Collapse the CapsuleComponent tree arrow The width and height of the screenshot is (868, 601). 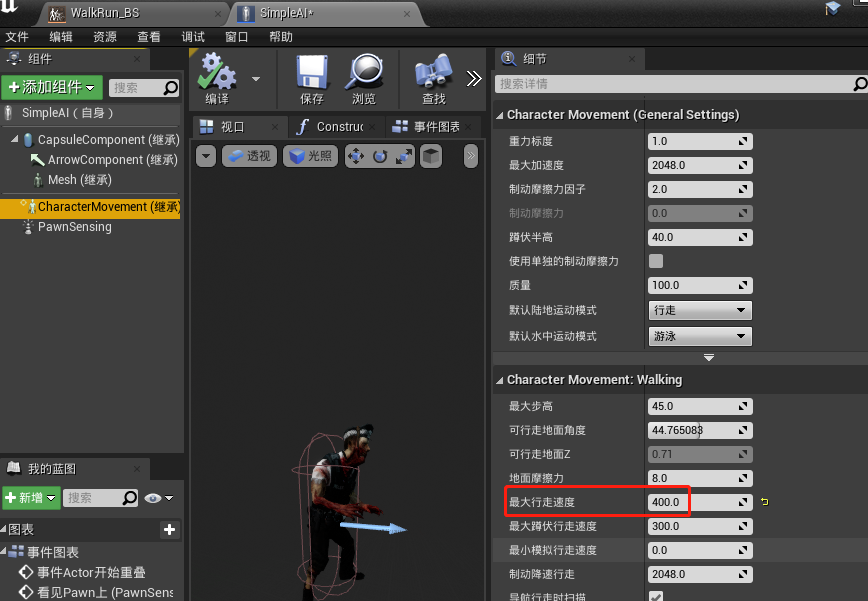(14, 139)
